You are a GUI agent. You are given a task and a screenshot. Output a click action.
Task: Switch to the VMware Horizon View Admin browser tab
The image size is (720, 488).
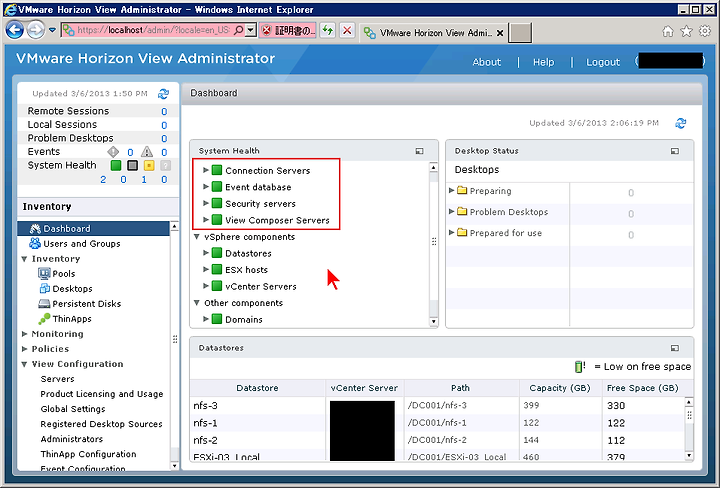[433, 33]
